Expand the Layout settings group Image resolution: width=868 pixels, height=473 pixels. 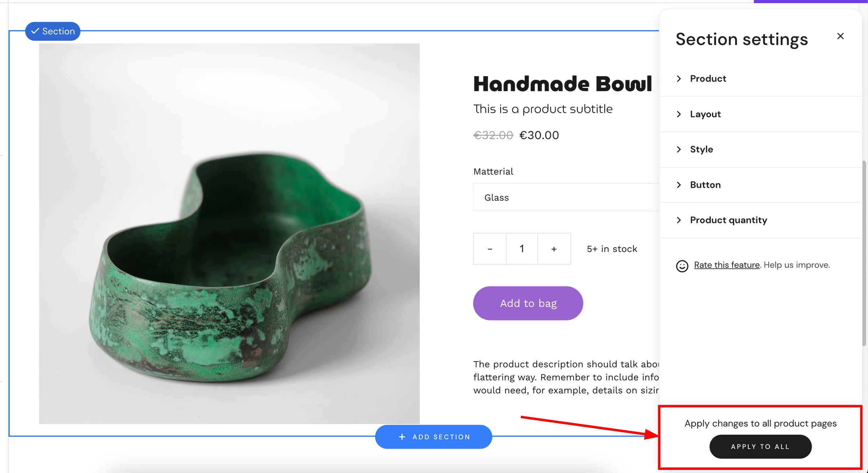[x=705, y=114]
